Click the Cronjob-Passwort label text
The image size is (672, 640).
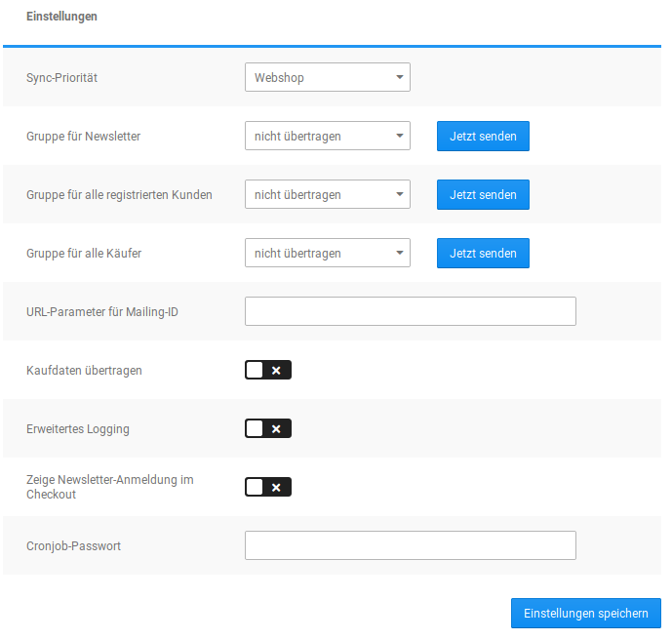(73, 546)
